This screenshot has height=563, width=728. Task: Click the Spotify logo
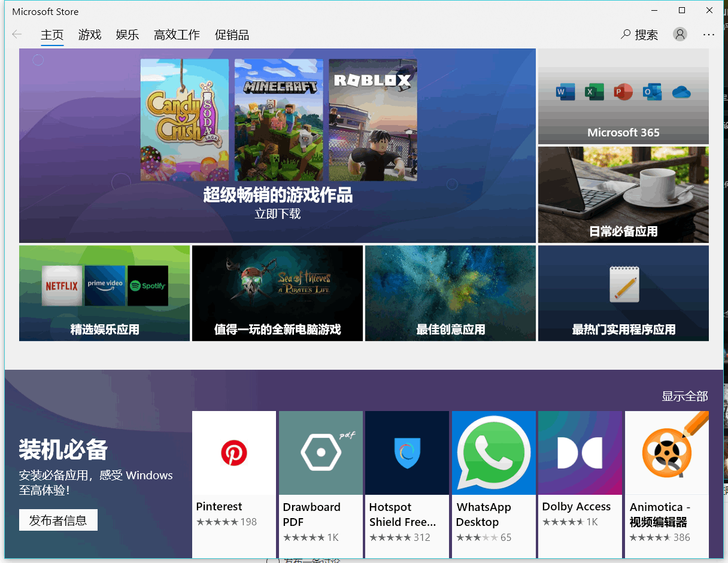coord(148,286)
